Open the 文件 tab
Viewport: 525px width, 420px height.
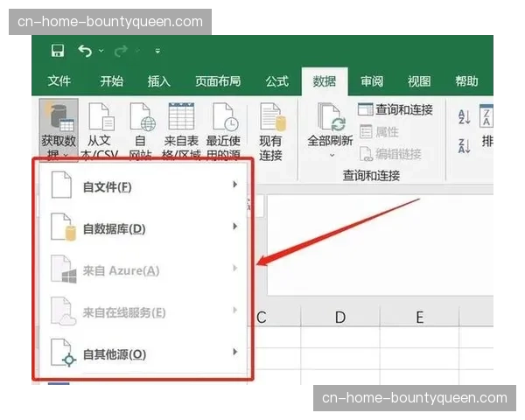pyautogui.click(x=59, y=81)
